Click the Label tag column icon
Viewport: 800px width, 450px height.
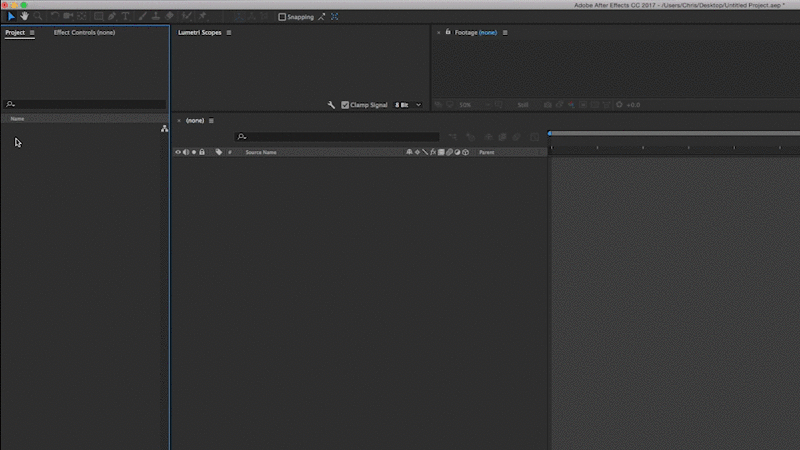[x=219, y=152]
